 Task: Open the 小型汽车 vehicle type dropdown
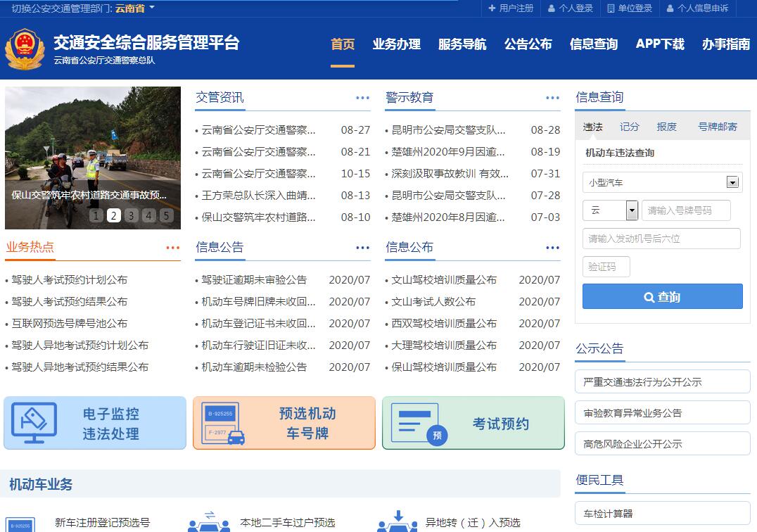(x=732, y=182)
